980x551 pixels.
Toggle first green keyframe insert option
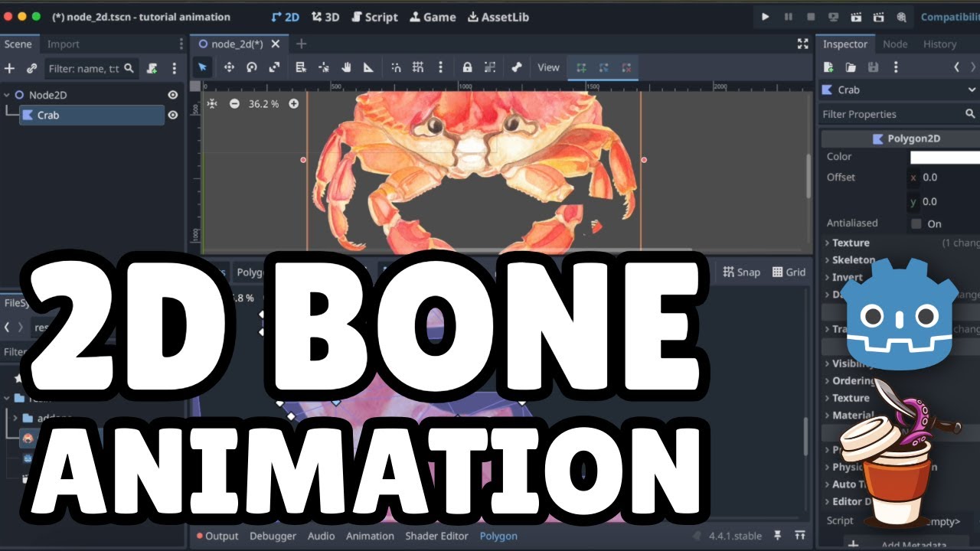tap(581, 67)
